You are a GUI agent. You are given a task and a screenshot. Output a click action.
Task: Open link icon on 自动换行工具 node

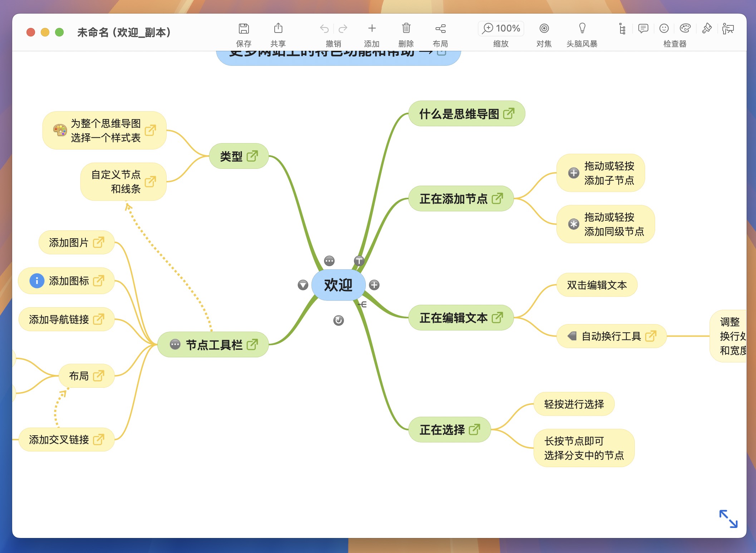tap(651, 336)
